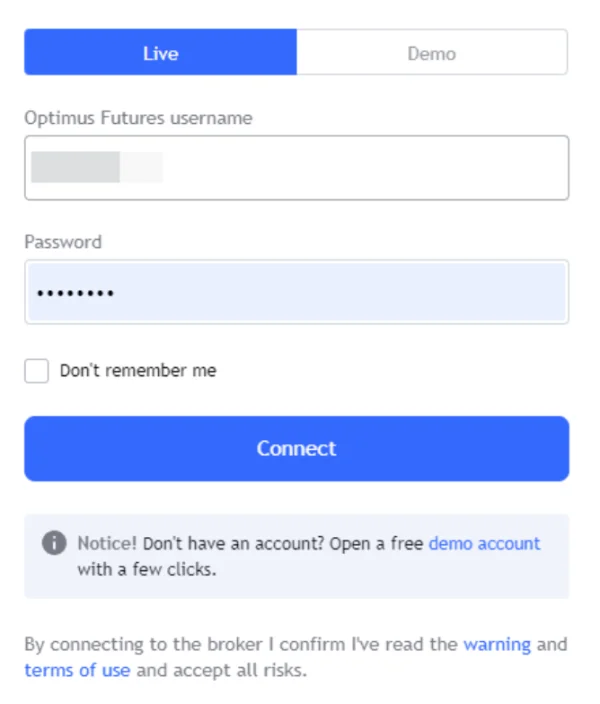Open the demo account link
This screenshot has width=600, height=704.
(484, 544)
